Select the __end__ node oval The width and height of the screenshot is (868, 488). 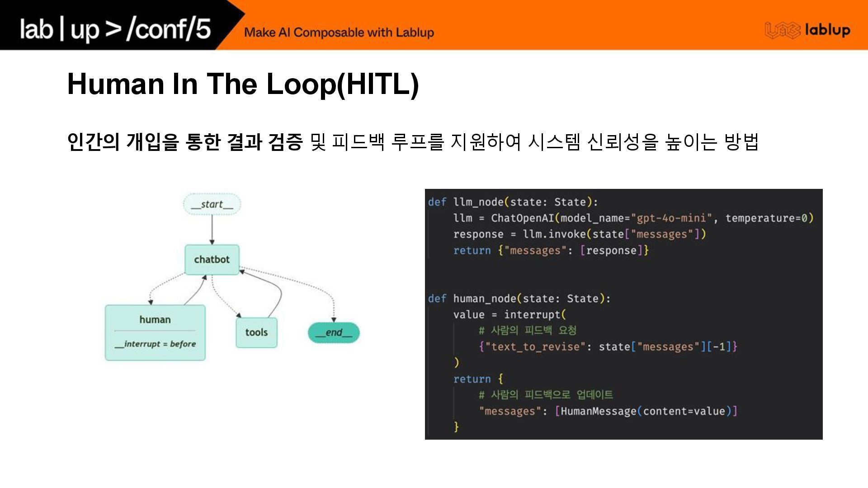point(334,333)
